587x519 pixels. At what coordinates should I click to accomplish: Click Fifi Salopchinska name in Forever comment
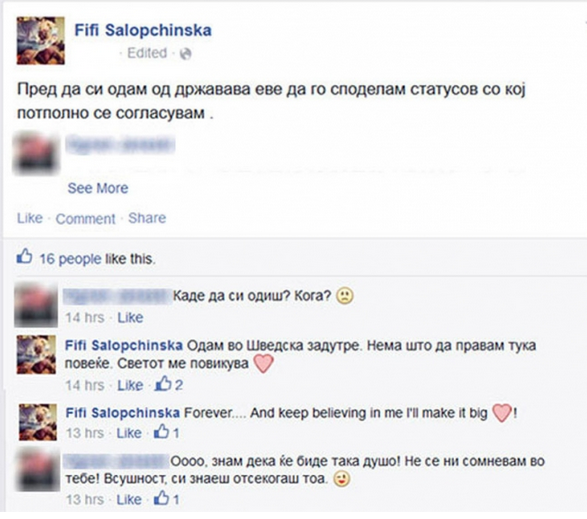click(123, 413)
